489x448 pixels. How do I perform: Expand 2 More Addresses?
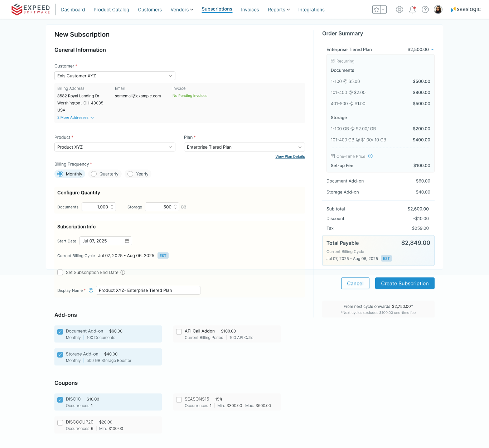76,117
